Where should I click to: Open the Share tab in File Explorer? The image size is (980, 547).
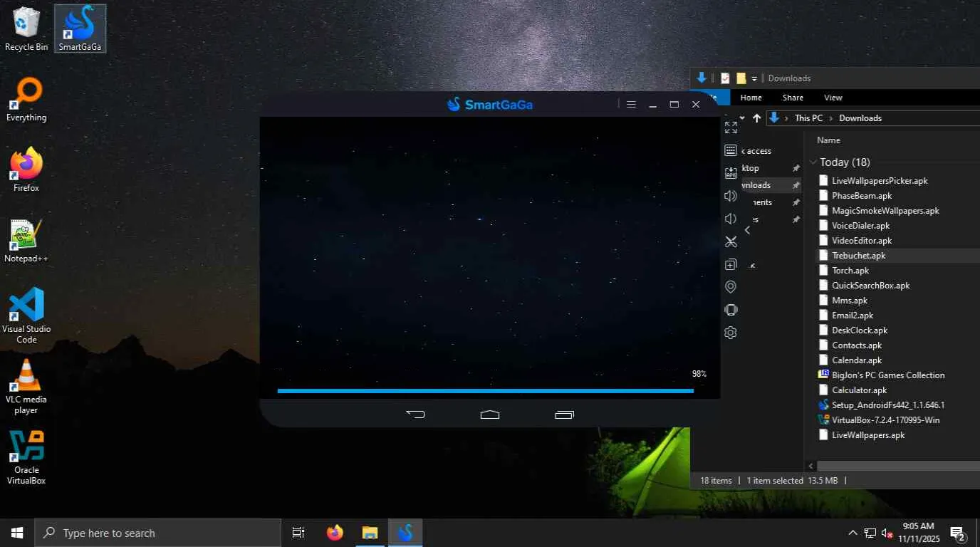(793, 98)
